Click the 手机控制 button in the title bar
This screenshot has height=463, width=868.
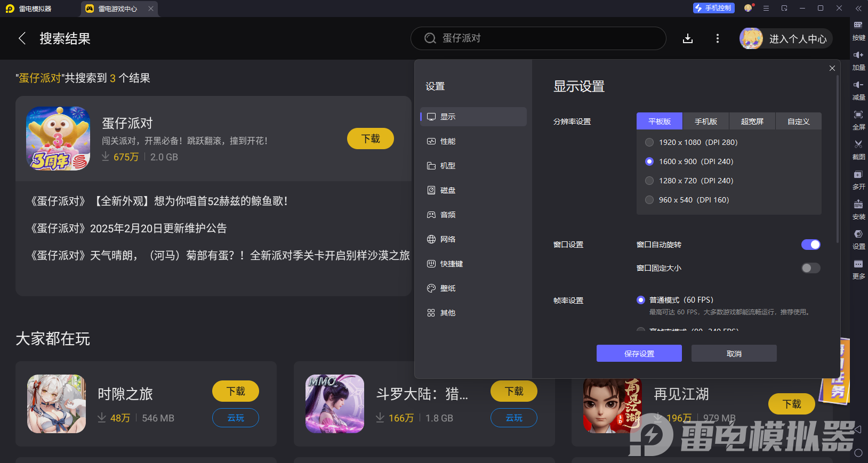[x=713, y=8]
